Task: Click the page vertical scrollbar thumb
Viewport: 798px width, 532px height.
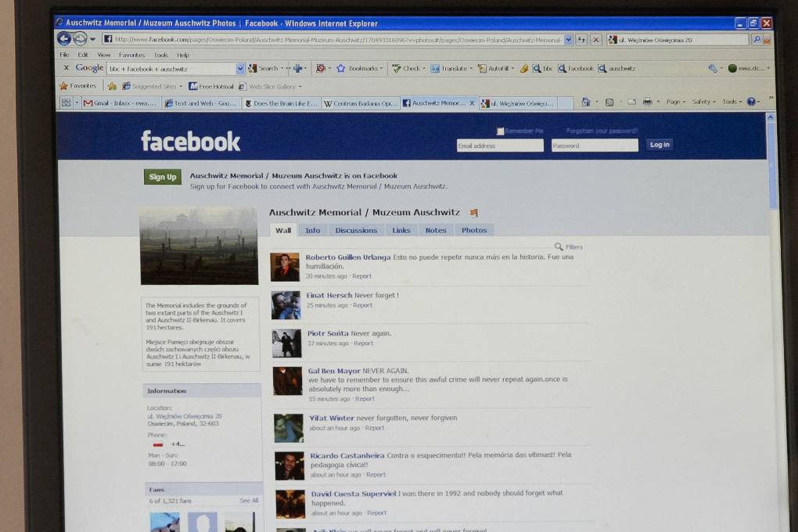Action: (x=772, y=165)
